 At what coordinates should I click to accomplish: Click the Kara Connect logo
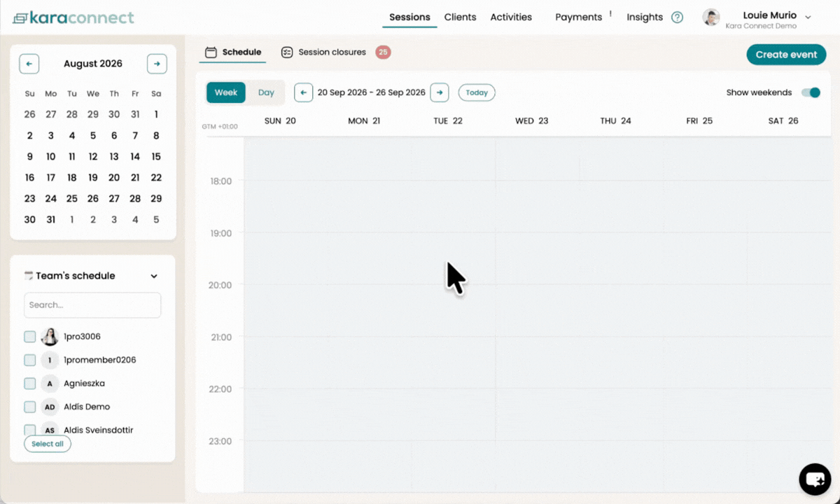73,17
